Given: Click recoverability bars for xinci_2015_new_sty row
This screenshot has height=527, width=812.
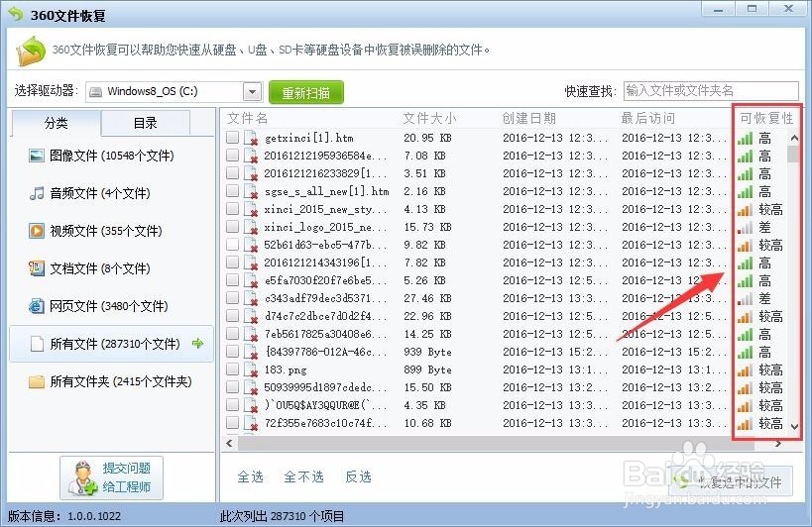Looking at the screenshot, I should 745,209.
